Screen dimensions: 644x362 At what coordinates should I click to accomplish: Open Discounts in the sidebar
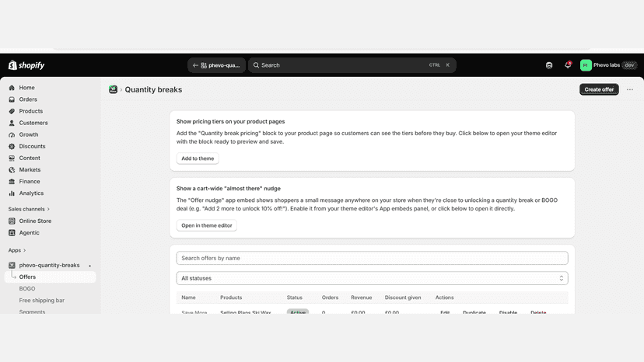click(32, 146)
